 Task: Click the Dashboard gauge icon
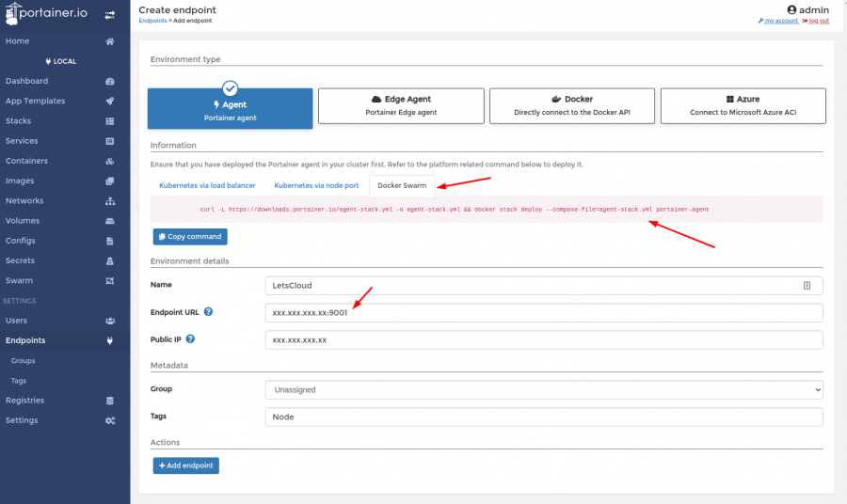click(110, 82)
